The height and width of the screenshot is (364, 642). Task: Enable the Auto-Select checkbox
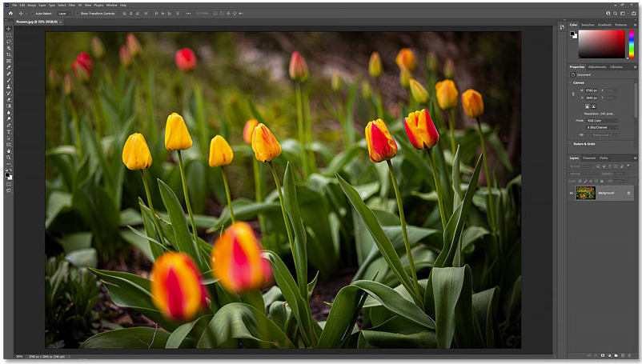(34, 14)
